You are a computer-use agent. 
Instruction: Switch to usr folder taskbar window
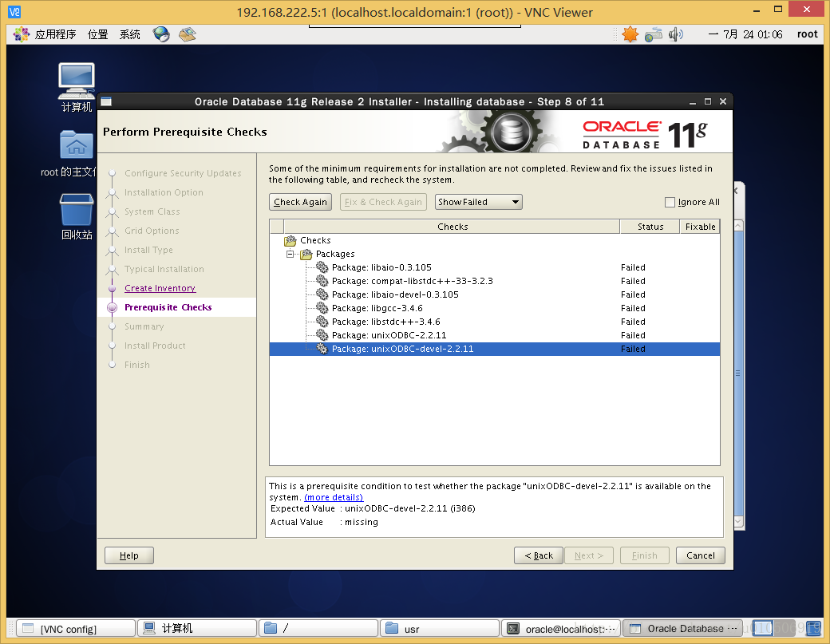click(440, 629)
